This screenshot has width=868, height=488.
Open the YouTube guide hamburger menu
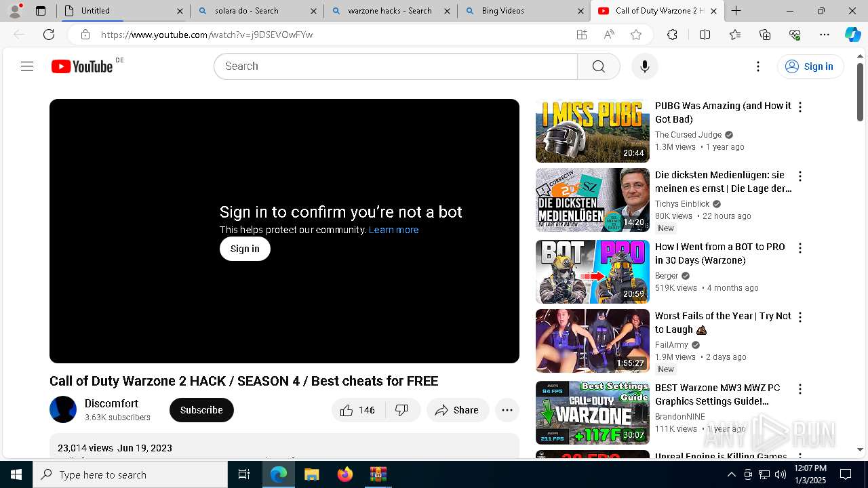pyautogui.click(x=27, y=66)
